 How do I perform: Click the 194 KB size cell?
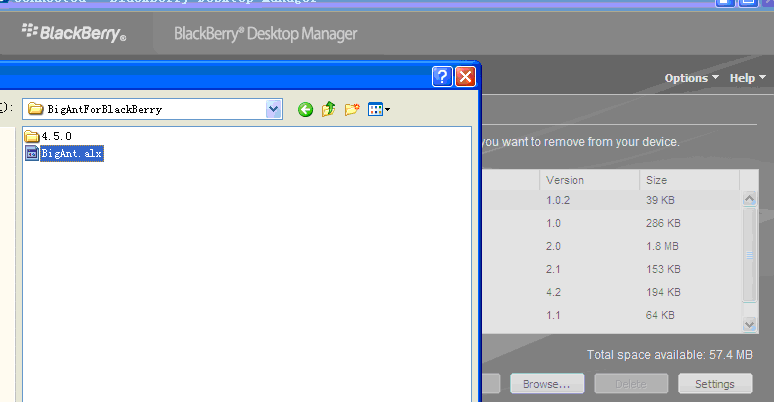pos(663,292)
